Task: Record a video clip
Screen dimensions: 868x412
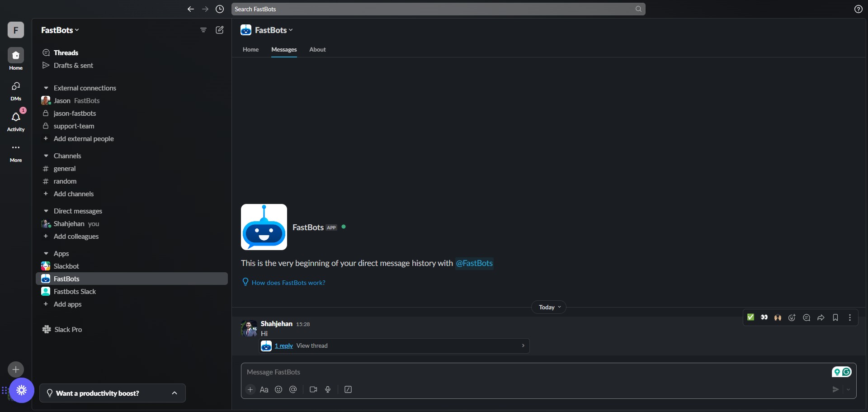Action: (313, 389)
